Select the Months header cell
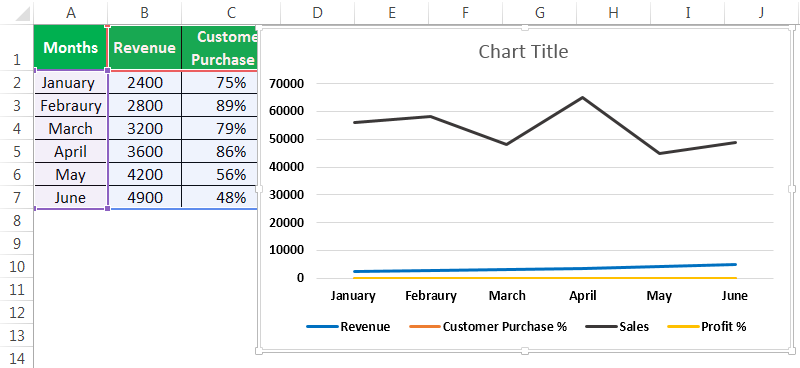 tap(71, 47)
